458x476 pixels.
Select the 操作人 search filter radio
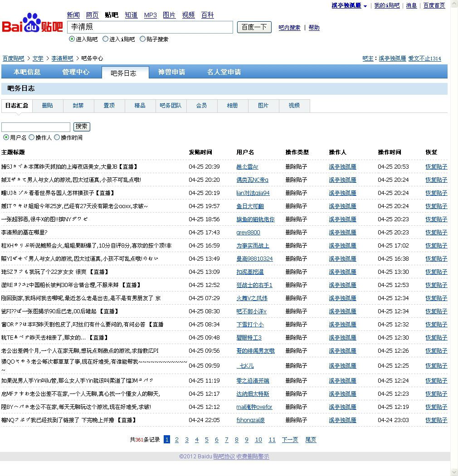tap(31, 137)
